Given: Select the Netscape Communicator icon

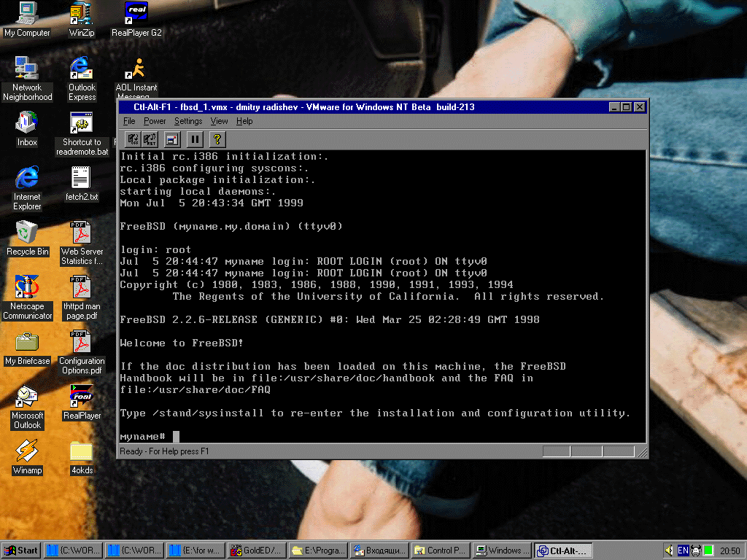Looking at the screenshot, I should pos(27,297).
